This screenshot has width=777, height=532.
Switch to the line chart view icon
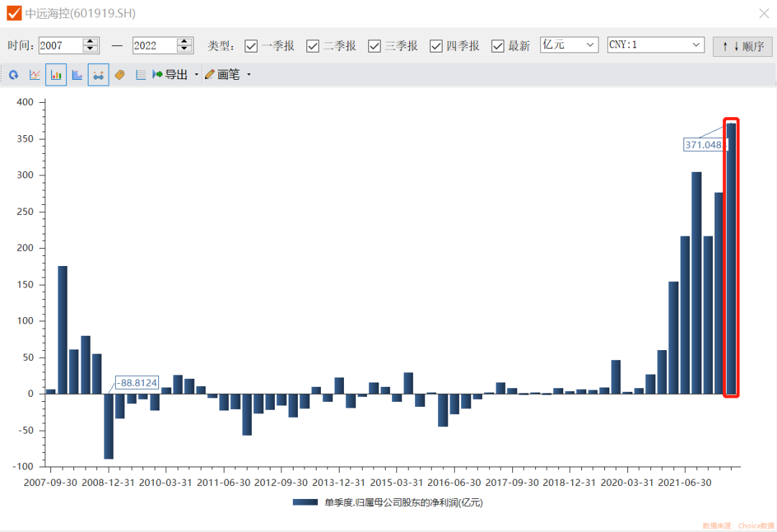tap(35, 75)
